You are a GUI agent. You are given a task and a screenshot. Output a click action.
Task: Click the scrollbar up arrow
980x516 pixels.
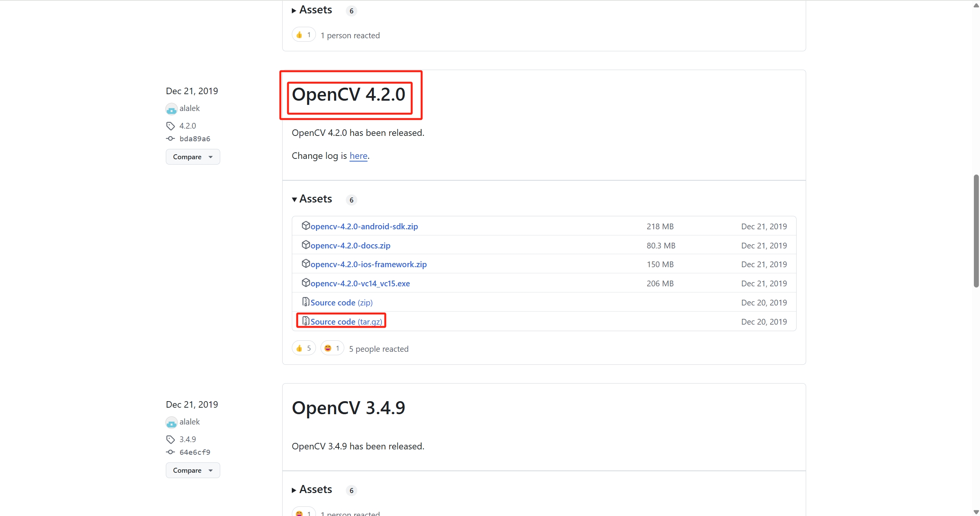point(976,5)
